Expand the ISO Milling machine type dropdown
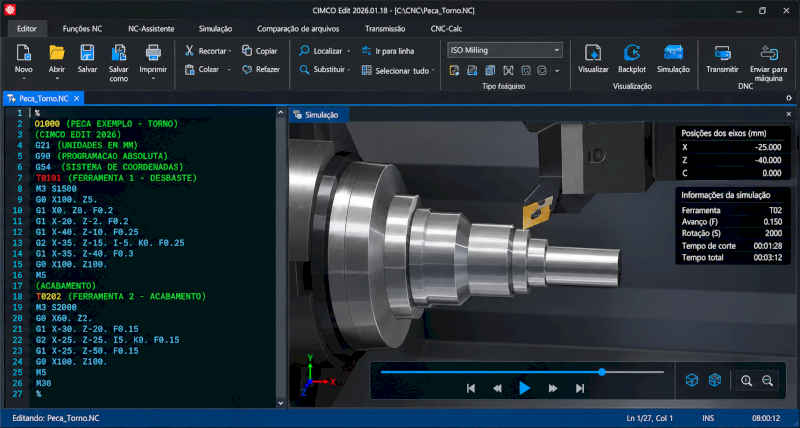Screen dimensions: 800x428 (x=557, y=50)
